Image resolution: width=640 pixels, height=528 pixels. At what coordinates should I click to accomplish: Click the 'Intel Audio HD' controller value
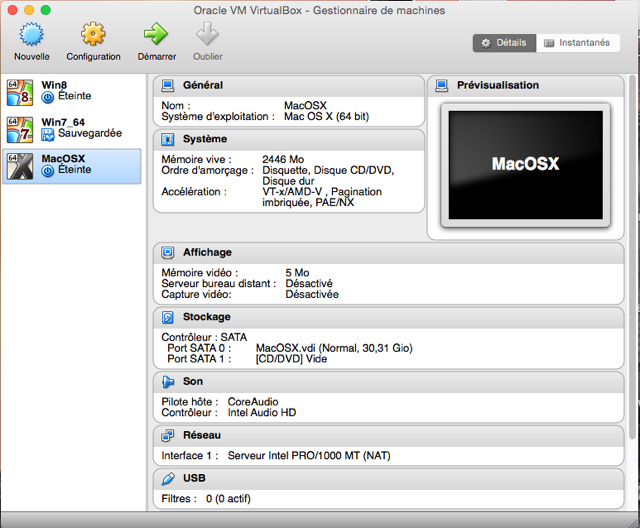point(262,413)
